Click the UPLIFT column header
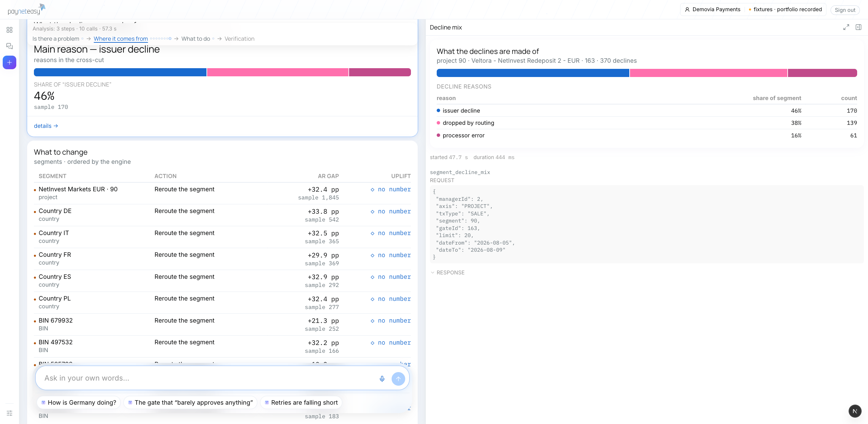 (x=401, y=176)
